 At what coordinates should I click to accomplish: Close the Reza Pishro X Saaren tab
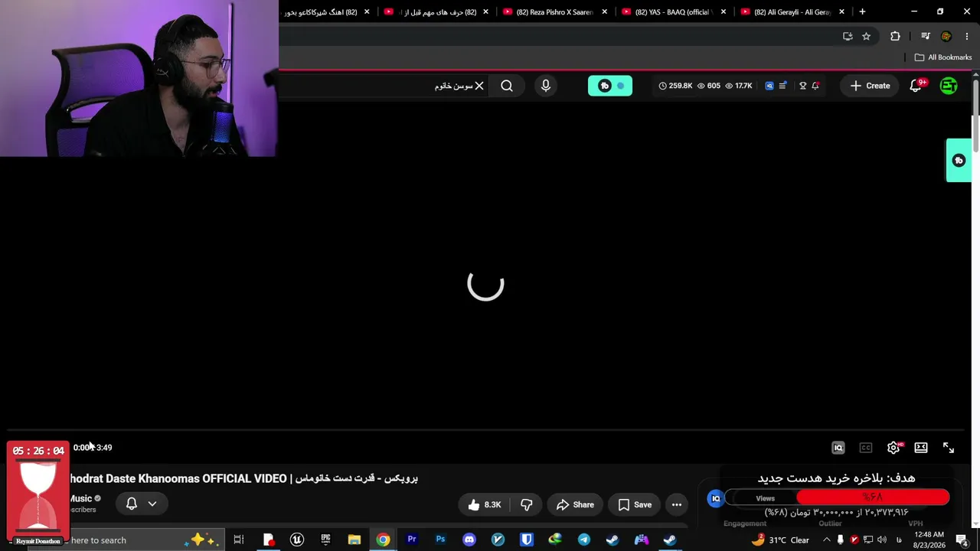tap(605, 12)
